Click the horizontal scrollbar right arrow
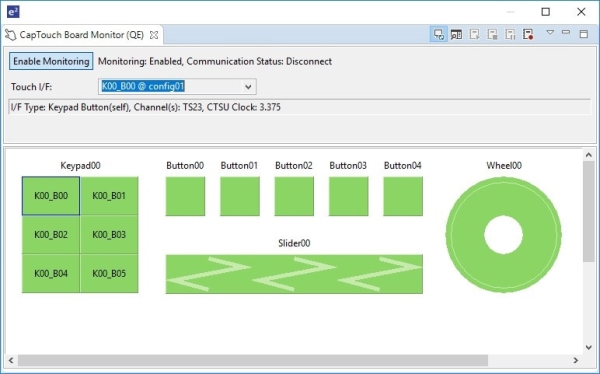Viewport: 600px width, 374px height. coord(575,360)
